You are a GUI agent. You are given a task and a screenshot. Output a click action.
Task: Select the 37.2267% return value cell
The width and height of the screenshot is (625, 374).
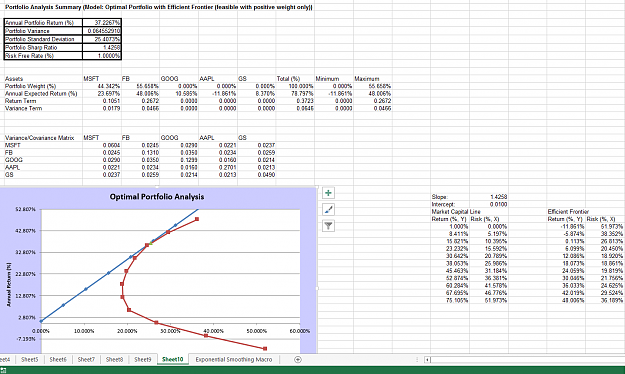point(102,23)
